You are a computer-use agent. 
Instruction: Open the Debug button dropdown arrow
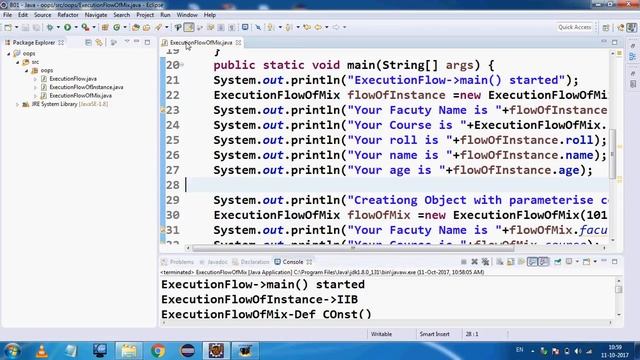click(x=58, y=27)
